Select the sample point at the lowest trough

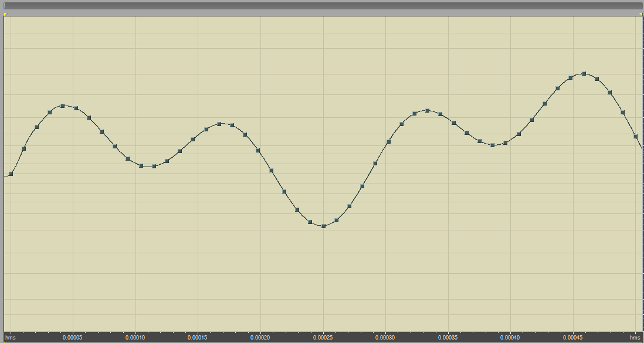(323, 226)
